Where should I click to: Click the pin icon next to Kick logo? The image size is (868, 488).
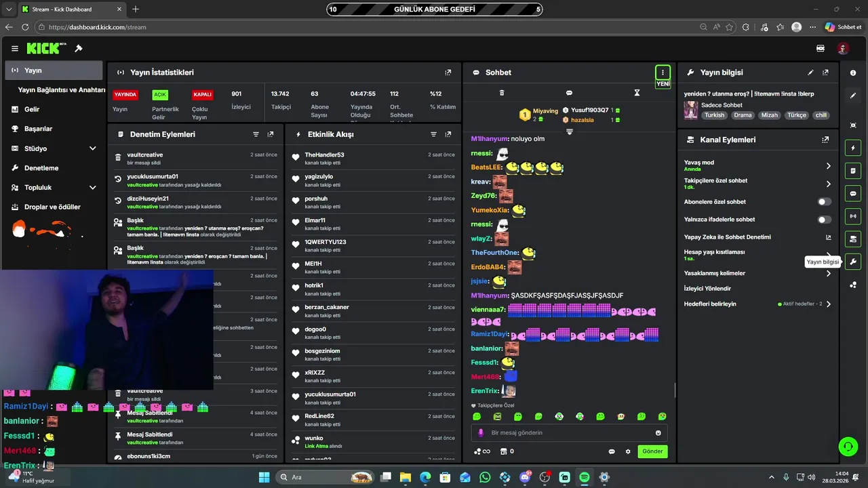[x=79, y=49]
